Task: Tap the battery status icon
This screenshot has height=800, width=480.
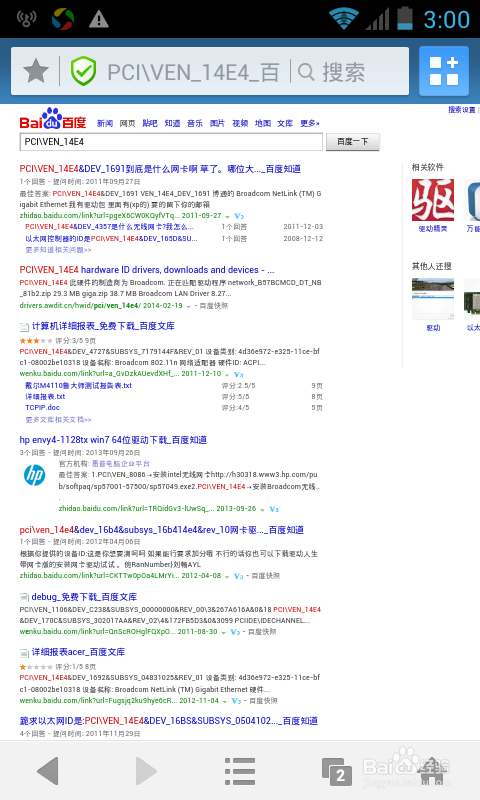Action: 405,18
